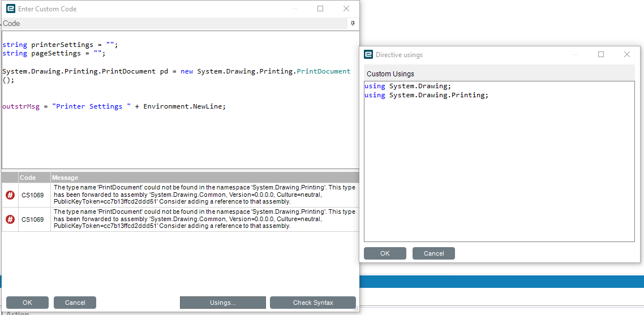Click the outstrMsg line in the code editor

pos(114,106)
